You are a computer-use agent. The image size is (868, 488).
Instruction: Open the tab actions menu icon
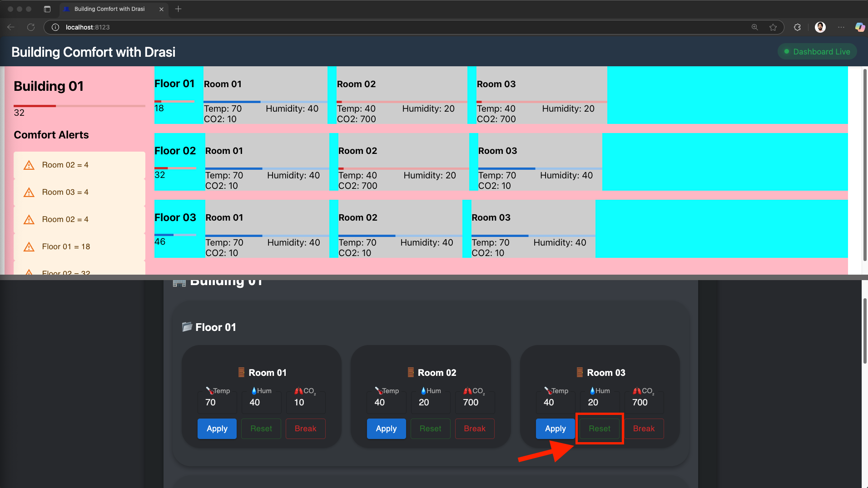tap(47, 9)
